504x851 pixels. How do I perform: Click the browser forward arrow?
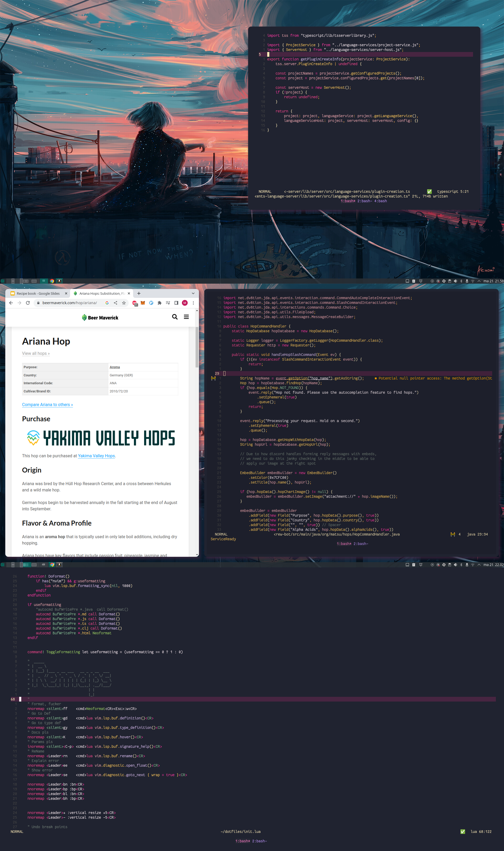(19, 303)
